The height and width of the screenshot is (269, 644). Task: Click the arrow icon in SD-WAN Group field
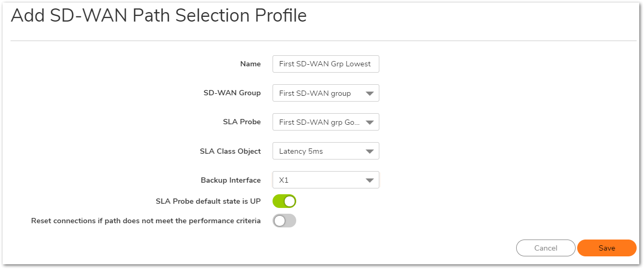pos(369,94)
